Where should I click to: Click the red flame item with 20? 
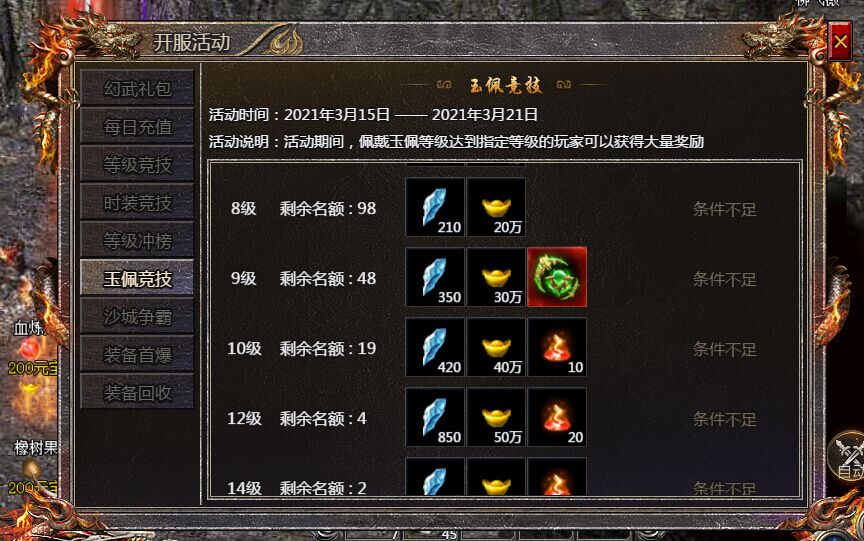557,417
